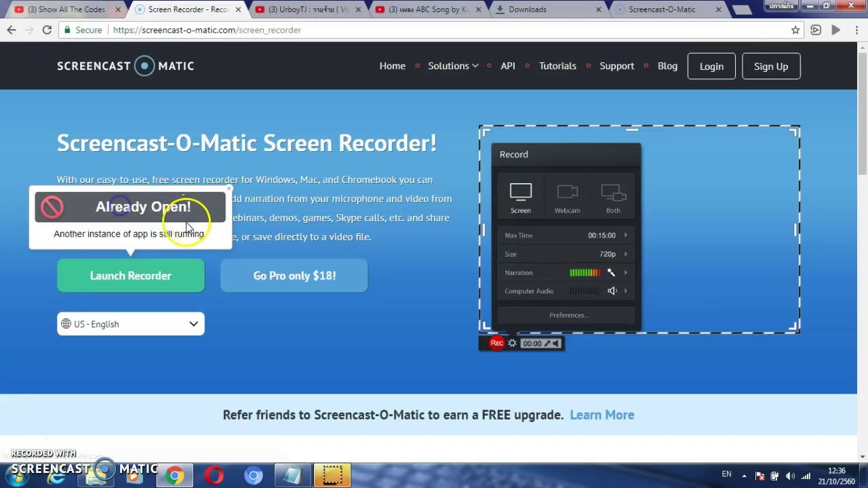This screenshot has width=868, height=488.
Task: Click the play extension icon in toolbar
Action: (x=835, y=30)
